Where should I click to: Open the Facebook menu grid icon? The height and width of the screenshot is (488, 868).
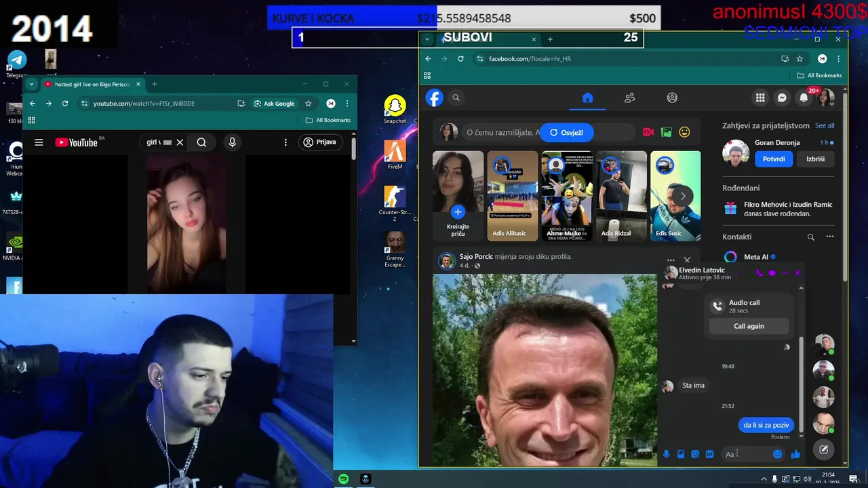click(x=760, y=98)
